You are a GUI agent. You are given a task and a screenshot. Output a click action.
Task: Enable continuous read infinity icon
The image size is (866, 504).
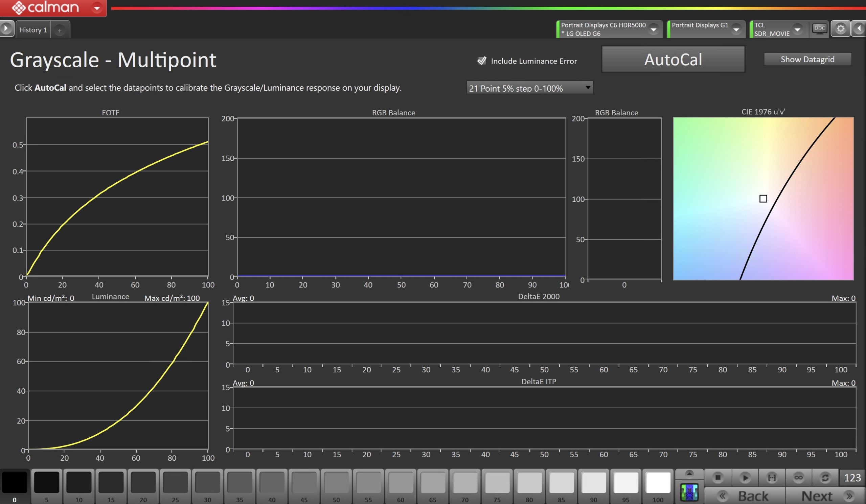click(x=798, y=478)
